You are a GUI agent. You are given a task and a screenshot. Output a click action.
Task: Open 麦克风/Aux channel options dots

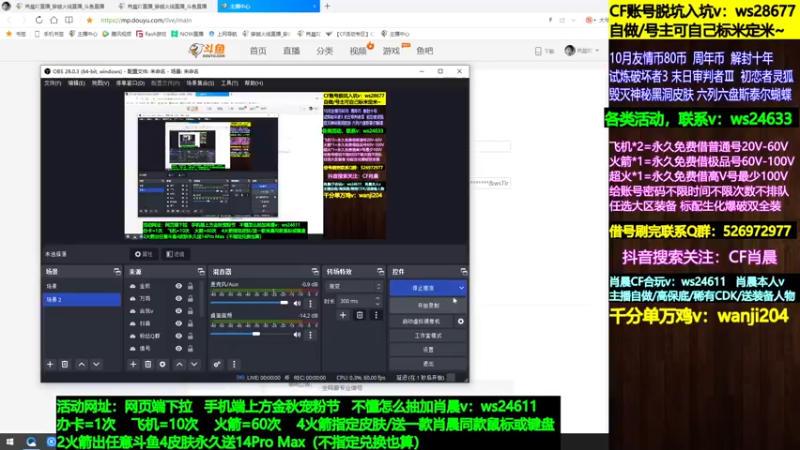(x=310, y=304)
